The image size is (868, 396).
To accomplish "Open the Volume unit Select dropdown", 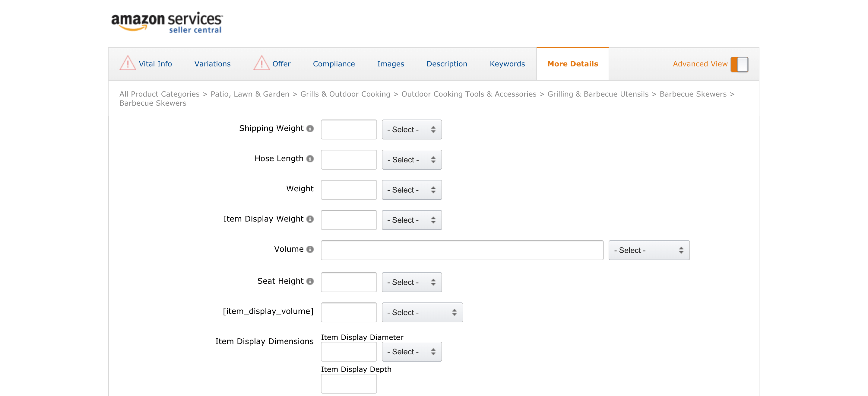I will pyautogui.click(x=649, y=250).
